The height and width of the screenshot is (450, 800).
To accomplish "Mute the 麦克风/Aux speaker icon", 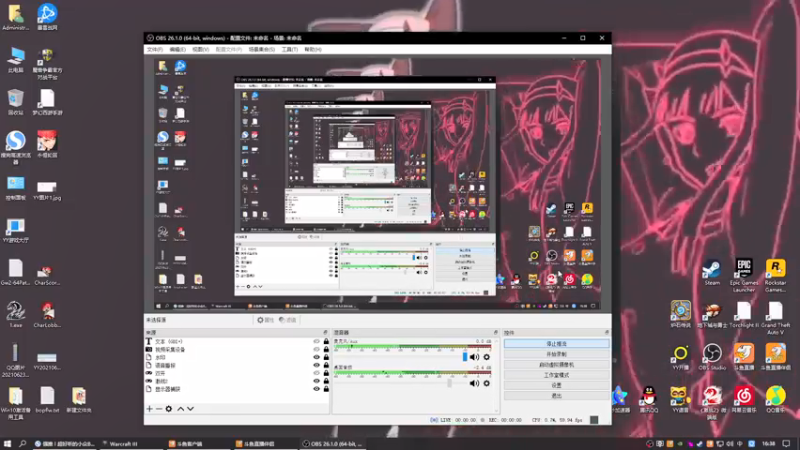I will click(x=474, y=357).
